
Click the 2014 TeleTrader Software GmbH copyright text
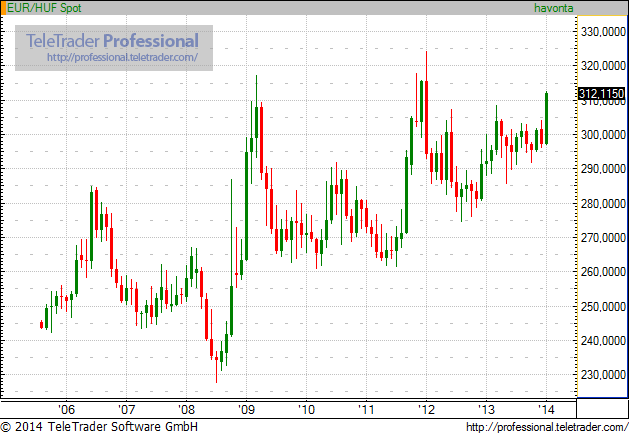tap(99, 427)
